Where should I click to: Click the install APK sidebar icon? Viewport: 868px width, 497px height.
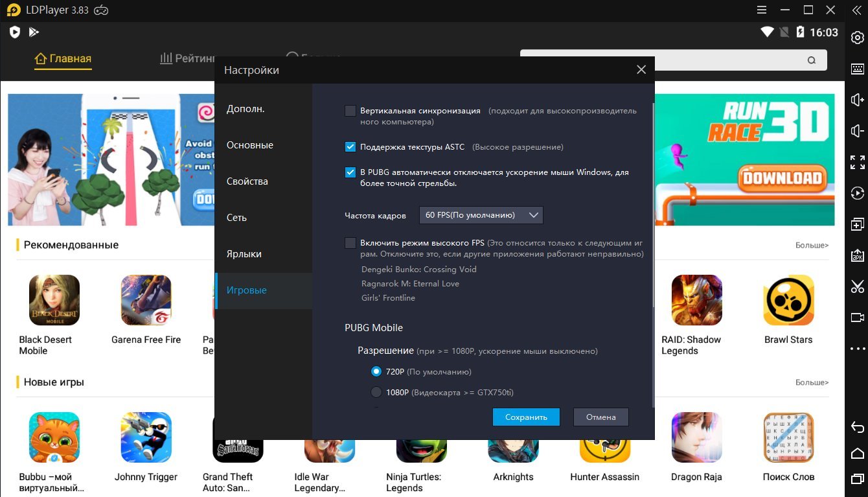click(857, 255)
